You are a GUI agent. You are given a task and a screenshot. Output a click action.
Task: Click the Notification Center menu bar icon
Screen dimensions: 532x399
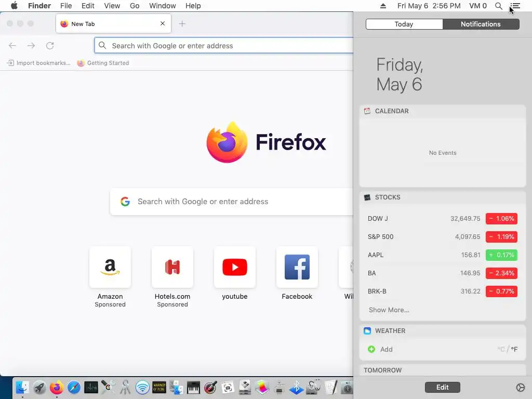(515, 6)
